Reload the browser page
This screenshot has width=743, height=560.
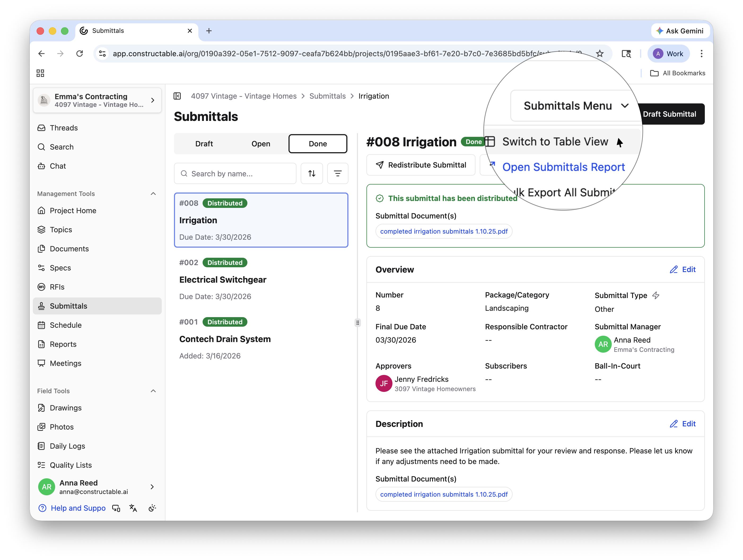tap(80, 53)
